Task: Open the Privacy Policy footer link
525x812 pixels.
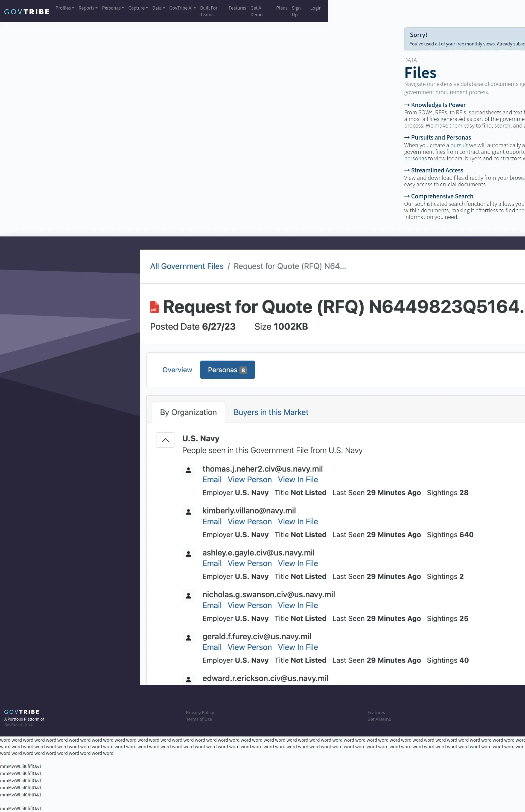Action: [200, 713]
